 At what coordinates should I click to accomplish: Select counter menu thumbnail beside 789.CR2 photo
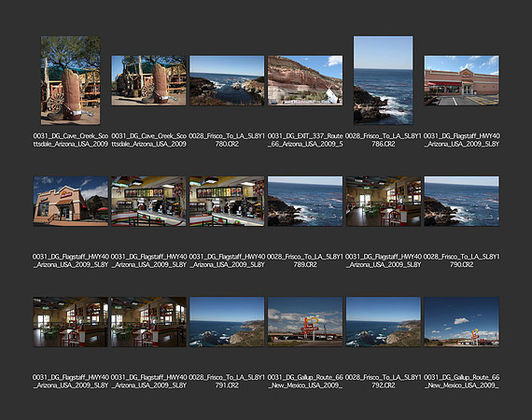tap(227, 202)
